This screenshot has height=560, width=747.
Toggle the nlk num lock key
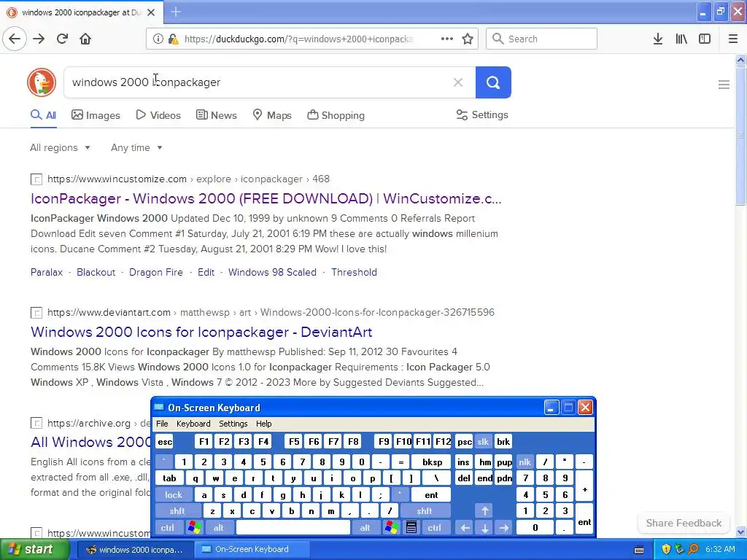[x=525, y=462]
